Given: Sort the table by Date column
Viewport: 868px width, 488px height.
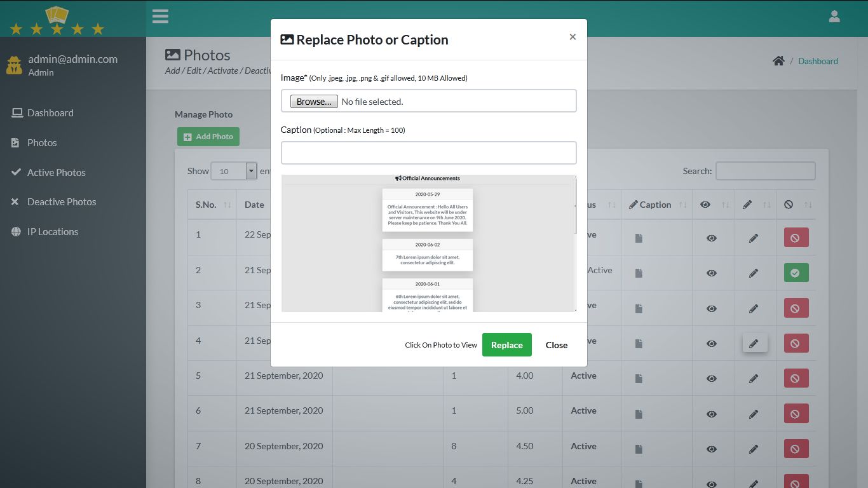Looking at the screenshot, I should 254,204.
